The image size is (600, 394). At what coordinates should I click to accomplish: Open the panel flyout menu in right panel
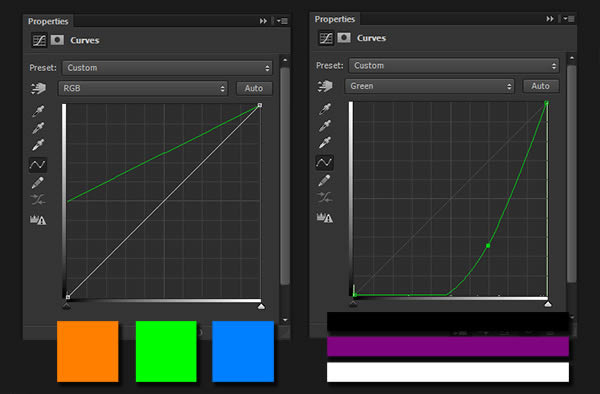pyautogui.click(x=568, y=19)
